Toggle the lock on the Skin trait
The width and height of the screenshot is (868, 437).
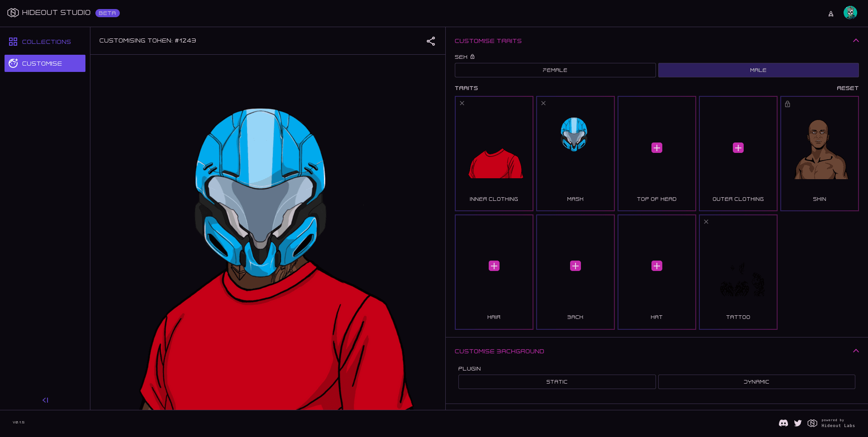pyautogui.click(x=788, y=104)
